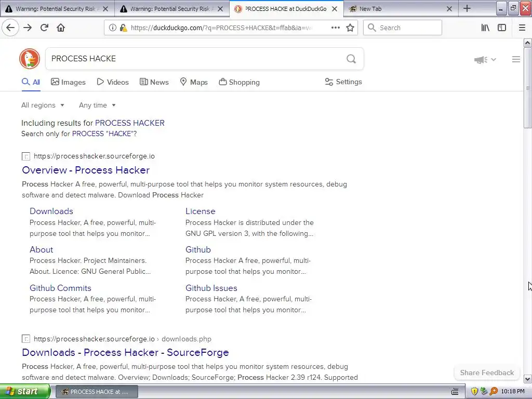Open the Settings dropdown
Screen dimensions: 532x399
pyautogui.click(x=343, y=82)
